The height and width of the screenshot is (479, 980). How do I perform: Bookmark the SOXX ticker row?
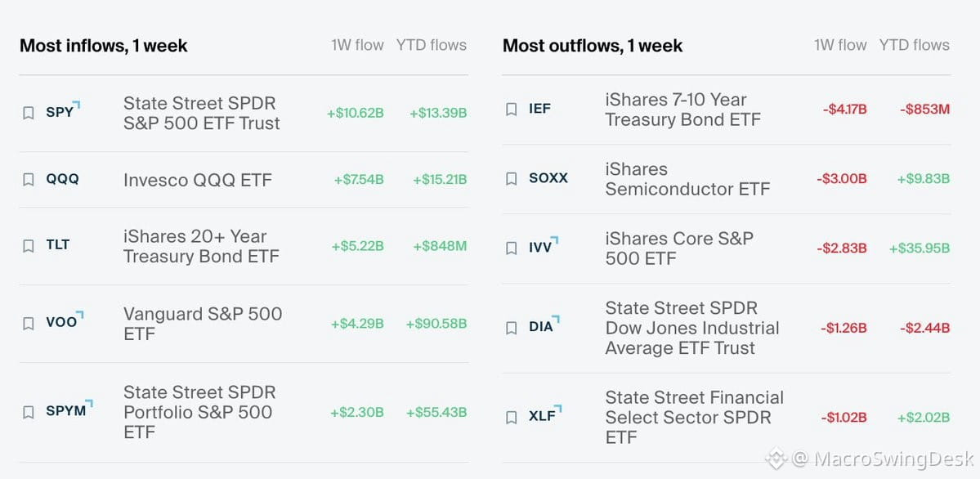(511, 179)
